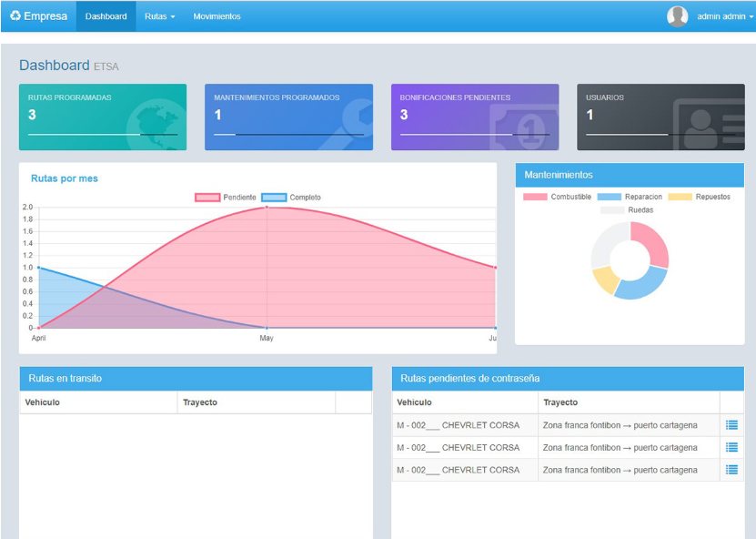
Task: Select the Dashboard navigation tab
Action: [106, 16]
